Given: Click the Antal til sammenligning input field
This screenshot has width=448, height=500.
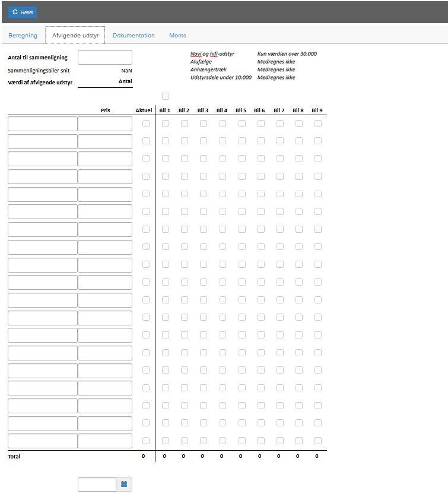Looking at the screenshot, I should click(x=104, y=58).
